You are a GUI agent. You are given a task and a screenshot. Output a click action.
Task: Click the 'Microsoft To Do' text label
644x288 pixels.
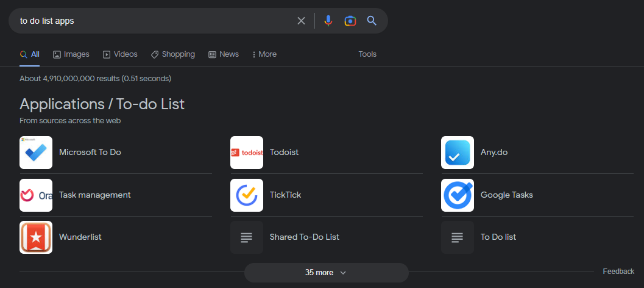90,152
